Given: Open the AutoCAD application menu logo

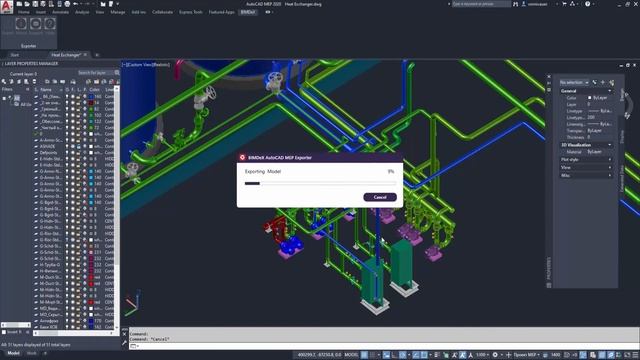Looking at the screenshot, I should click(7, 7).
